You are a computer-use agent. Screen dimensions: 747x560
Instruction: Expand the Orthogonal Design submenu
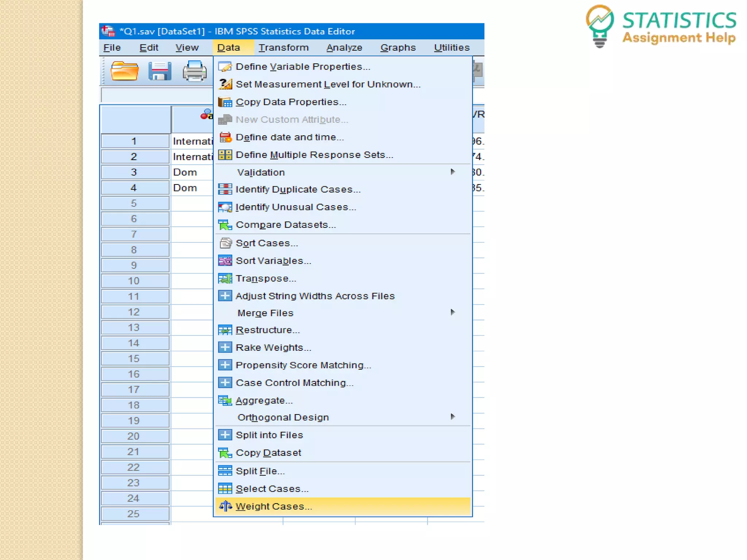[453, 417]
